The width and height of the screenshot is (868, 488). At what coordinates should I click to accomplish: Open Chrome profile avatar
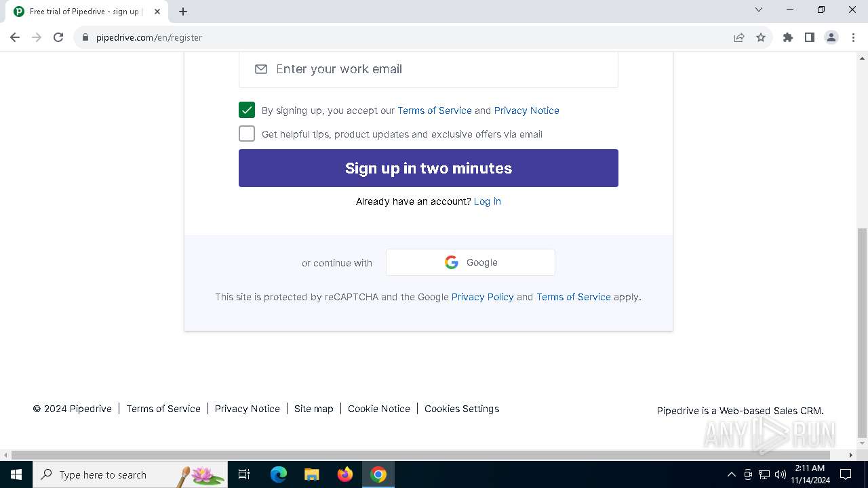(831, 37)
